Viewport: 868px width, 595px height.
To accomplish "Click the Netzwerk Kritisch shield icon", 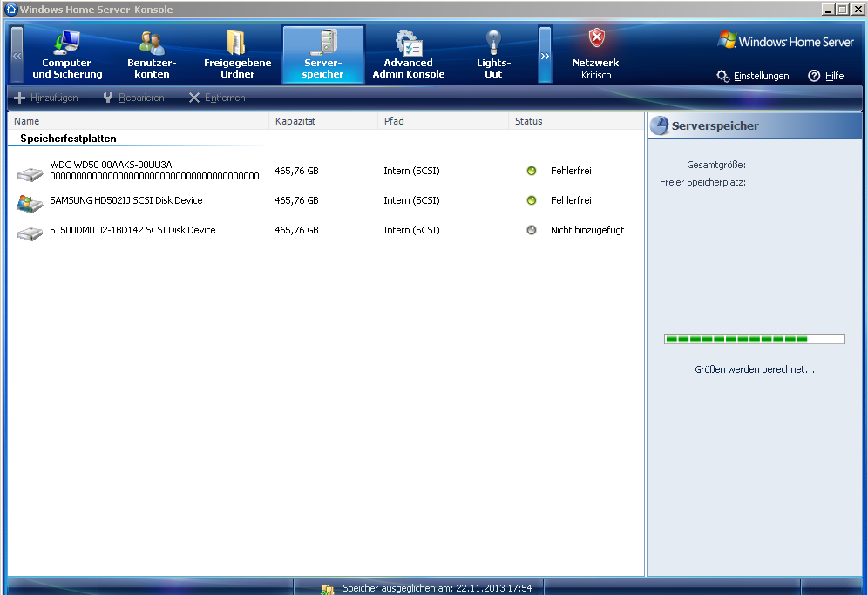I will [x=596, y=37].
